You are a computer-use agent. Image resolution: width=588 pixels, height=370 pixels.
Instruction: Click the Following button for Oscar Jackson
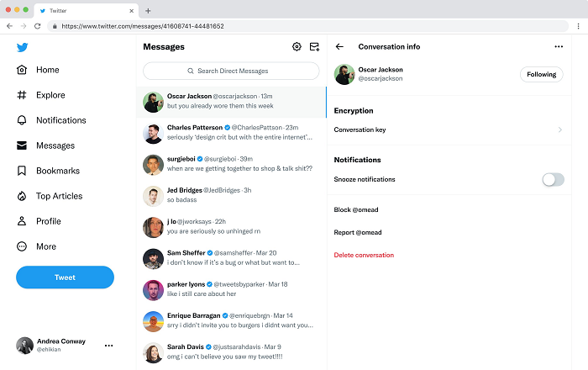point(541,74)
